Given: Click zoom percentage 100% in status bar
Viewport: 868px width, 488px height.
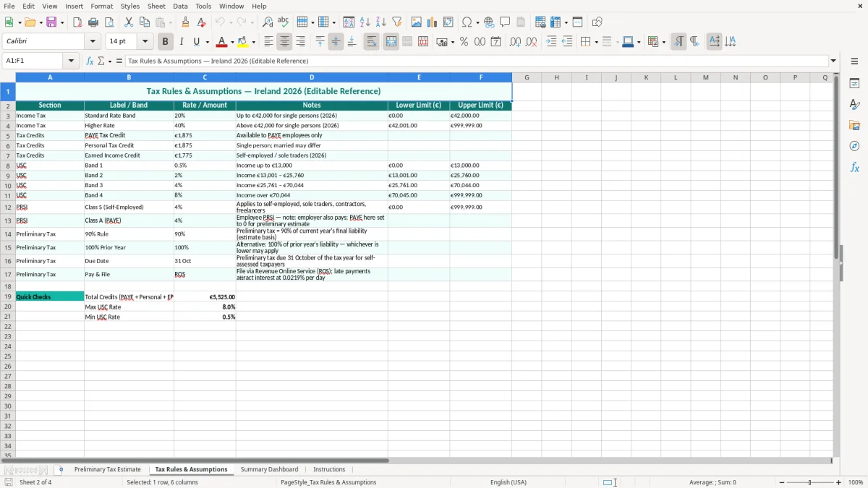Looking at the screenshot, I should 856,482.
